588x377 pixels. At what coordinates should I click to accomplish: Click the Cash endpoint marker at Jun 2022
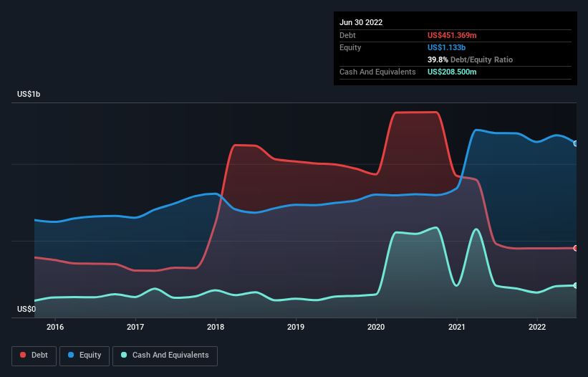click(576, 285)
